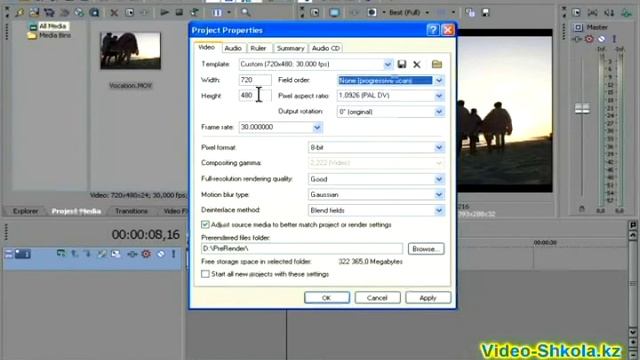Click Remove Selected Media X icon in Project Media
The image size is (640, 360).
[114, 13]
